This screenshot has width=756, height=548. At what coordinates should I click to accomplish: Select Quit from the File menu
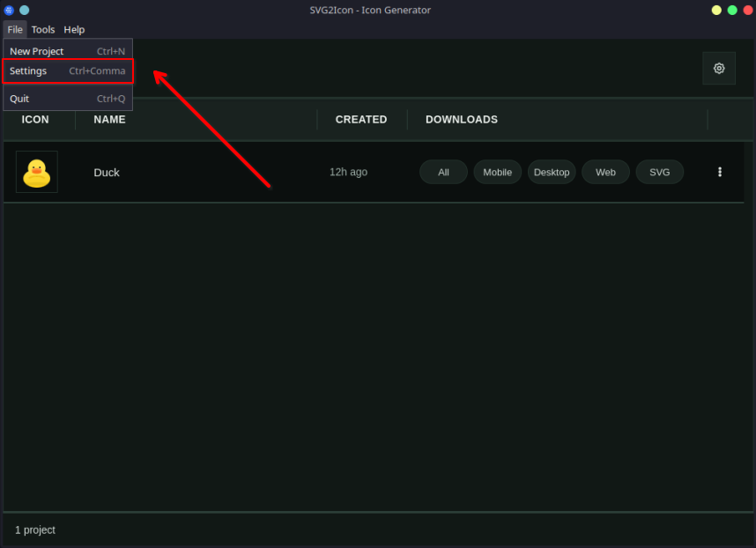(x=67, y=99)
